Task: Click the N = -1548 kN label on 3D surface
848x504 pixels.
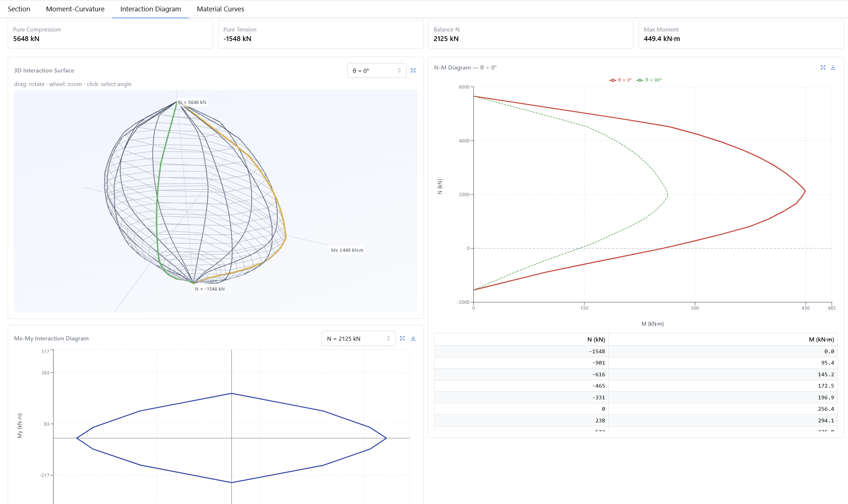Action: point(210,289)
